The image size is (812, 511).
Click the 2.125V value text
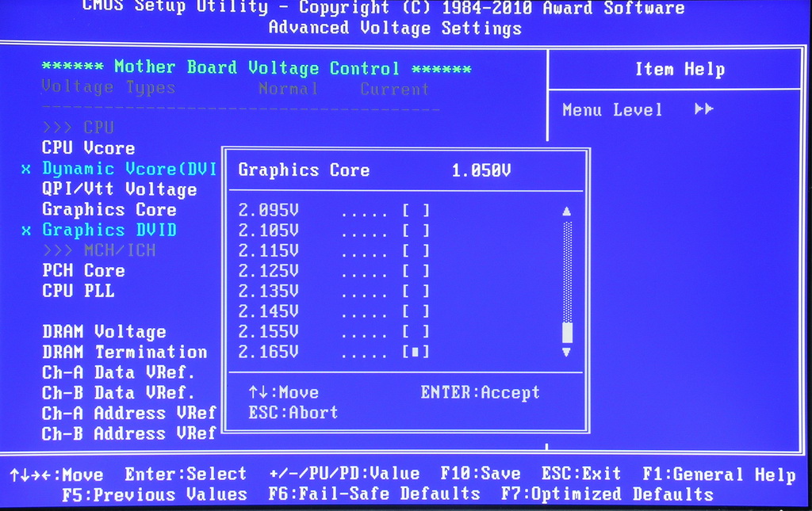pos(268,271)
